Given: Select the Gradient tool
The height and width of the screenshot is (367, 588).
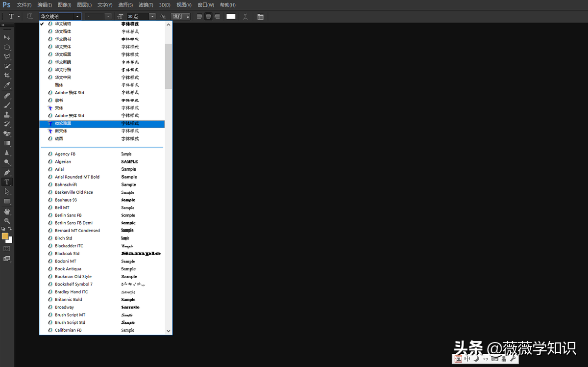Looking at the screenshot, I should [x=7, y=143].
